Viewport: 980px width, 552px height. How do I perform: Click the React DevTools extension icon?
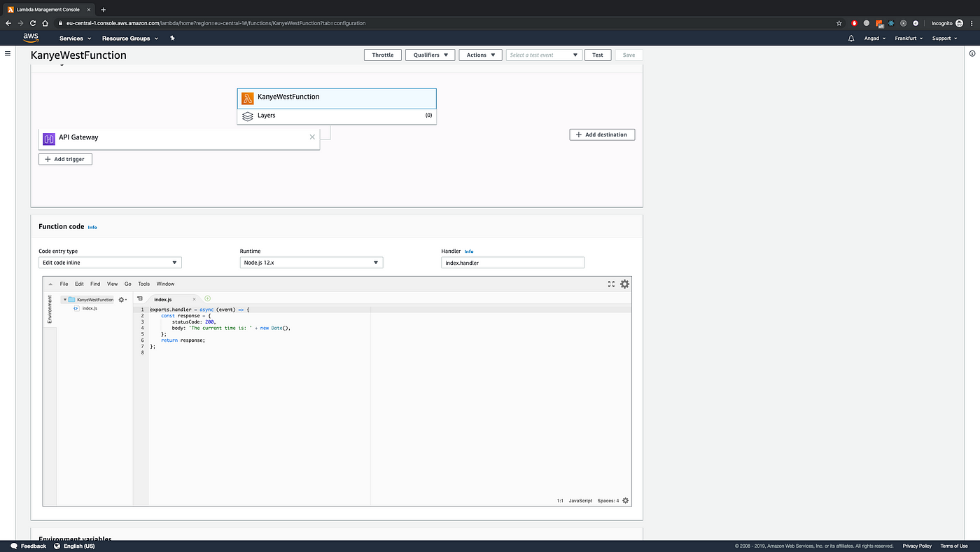[x=891, y=23]
